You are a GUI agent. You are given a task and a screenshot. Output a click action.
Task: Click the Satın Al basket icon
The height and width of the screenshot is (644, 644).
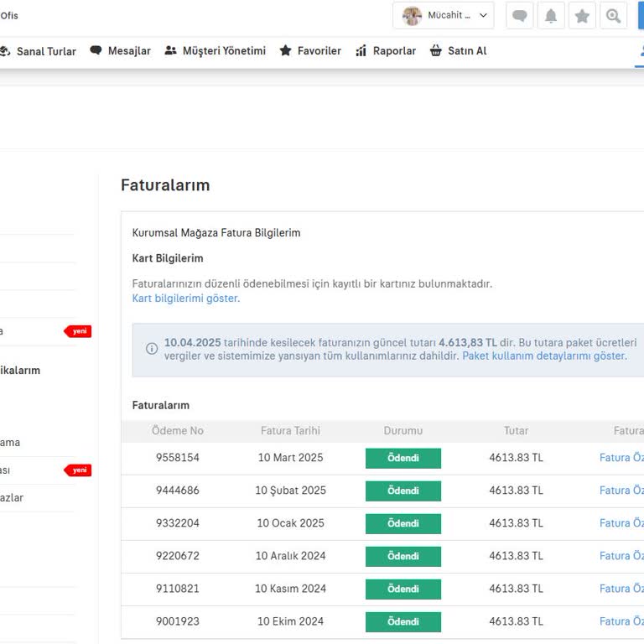(x=436, y=51)
